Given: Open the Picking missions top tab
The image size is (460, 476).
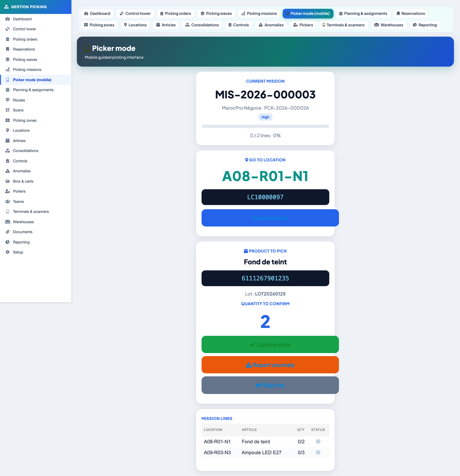Looking at the screenshot, I should click(x=259, y=13).
